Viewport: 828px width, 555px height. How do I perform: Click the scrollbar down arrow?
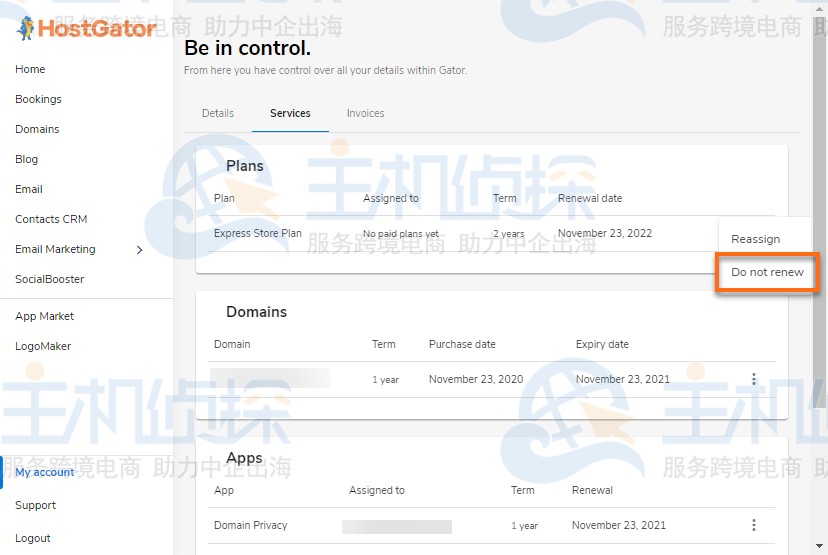point(819,546)
